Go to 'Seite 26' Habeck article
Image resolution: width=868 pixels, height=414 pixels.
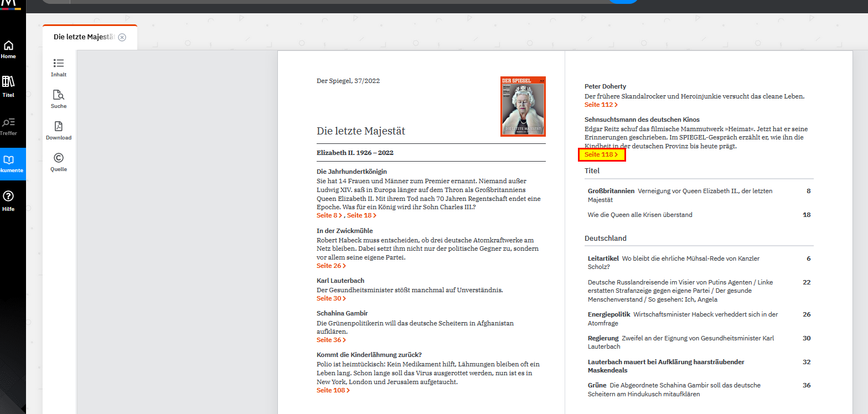(x=331, y=266)
